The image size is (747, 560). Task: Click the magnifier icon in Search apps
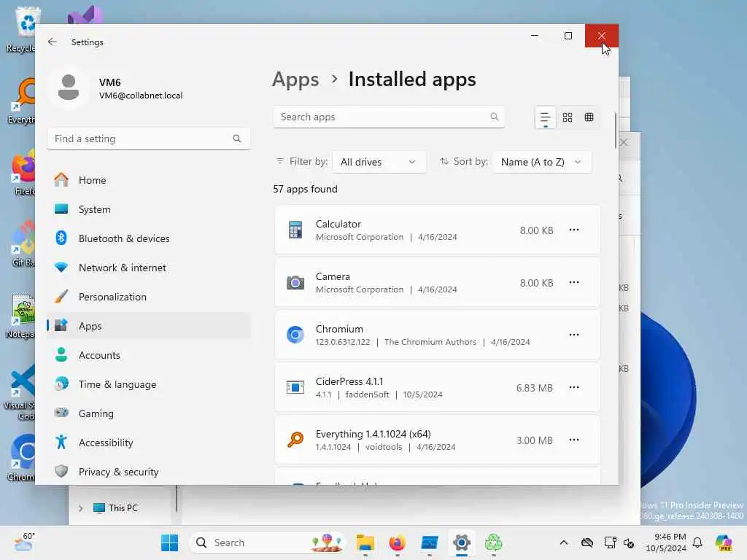coord(495,117)
